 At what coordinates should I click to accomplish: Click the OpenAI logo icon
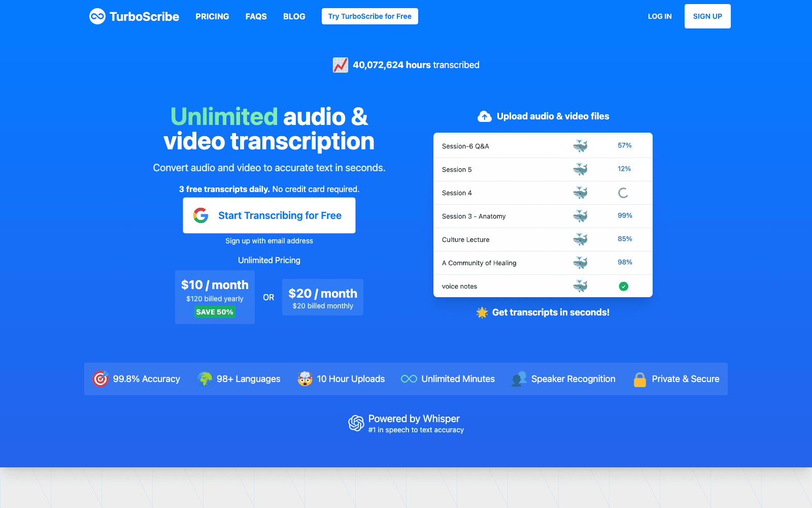coord(356,423)
